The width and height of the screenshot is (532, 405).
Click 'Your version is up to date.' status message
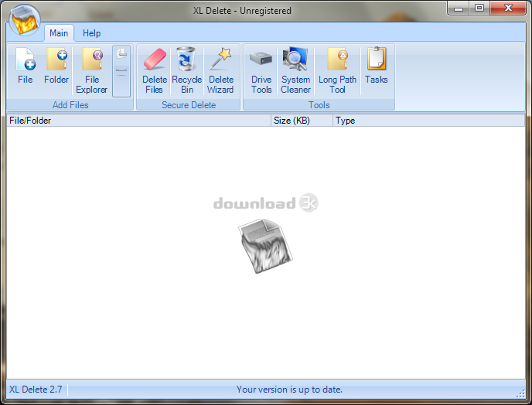(289, 390)
